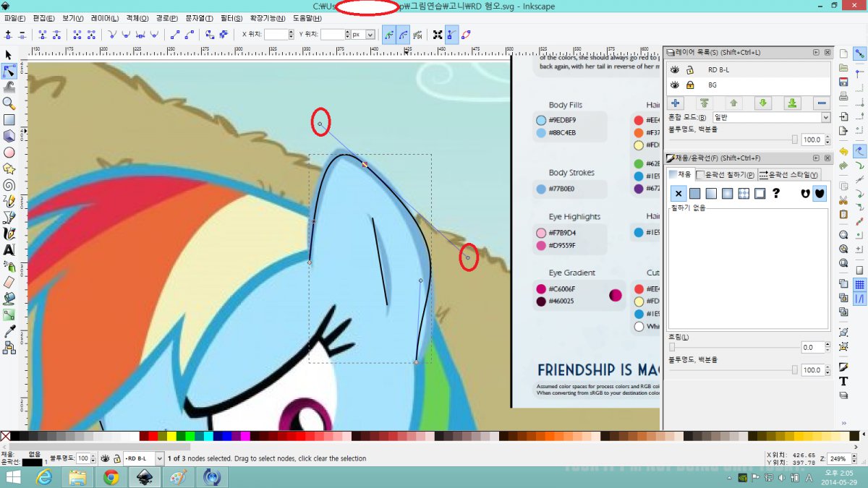Select the Eraser tool

coord(9,282)
